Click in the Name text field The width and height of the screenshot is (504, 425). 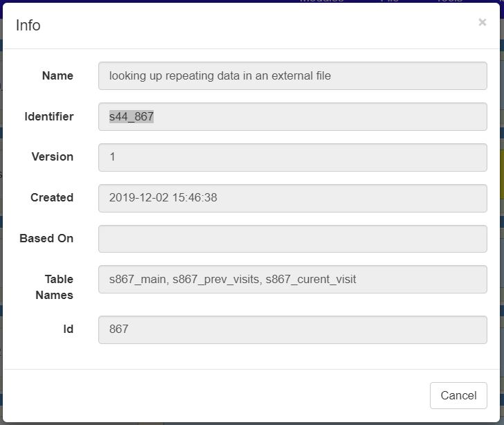(x=292, y=76)
